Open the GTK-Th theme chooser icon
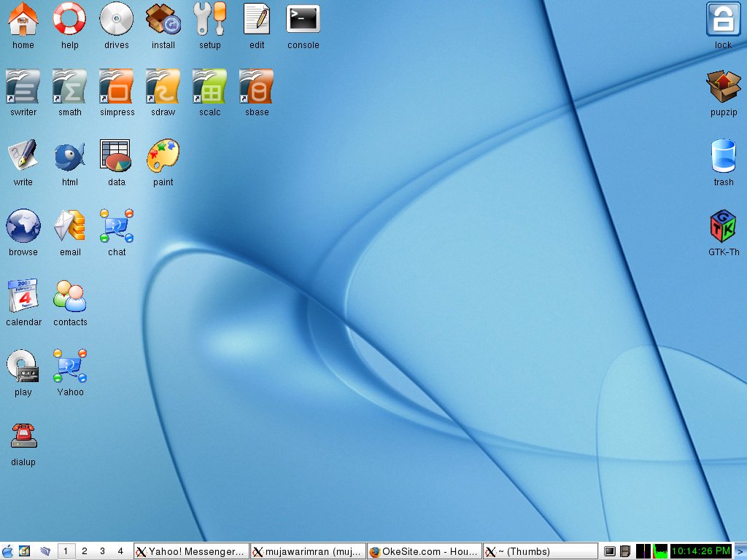This screenshot has width=747, height=560. [724, 226]
